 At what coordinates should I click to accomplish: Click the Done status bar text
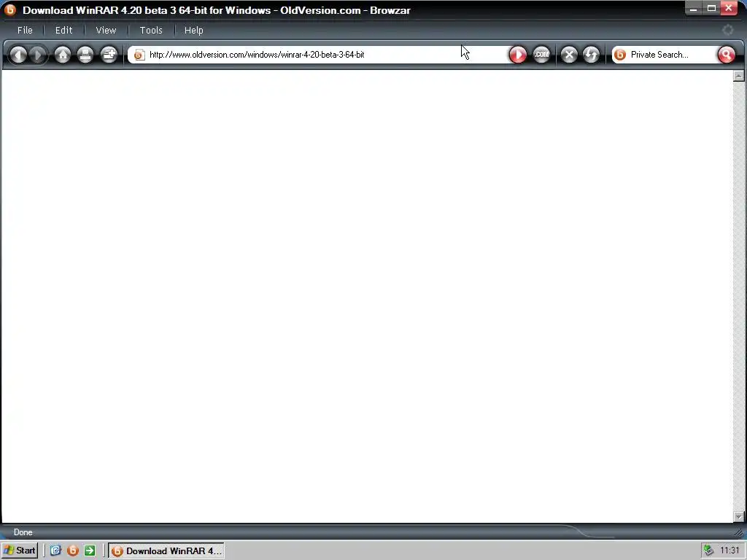pyautogui.click(x=23, y=532)
